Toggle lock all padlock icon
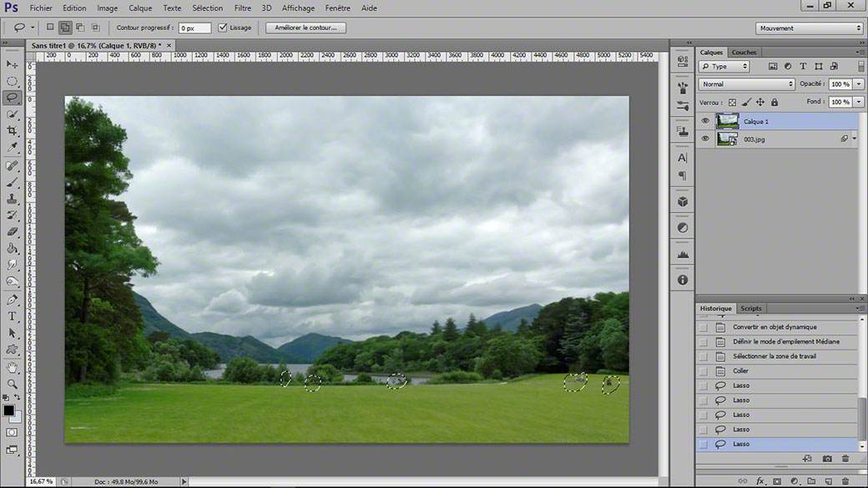The height and width of the screenshot is (488, 868). (775, 103)
